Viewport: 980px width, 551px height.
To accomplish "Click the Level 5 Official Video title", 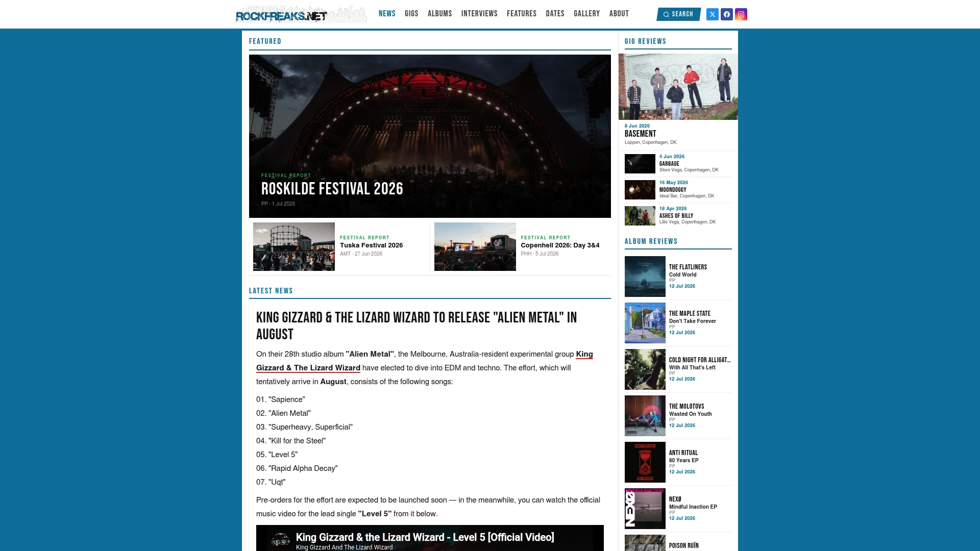I will (425, 537).
